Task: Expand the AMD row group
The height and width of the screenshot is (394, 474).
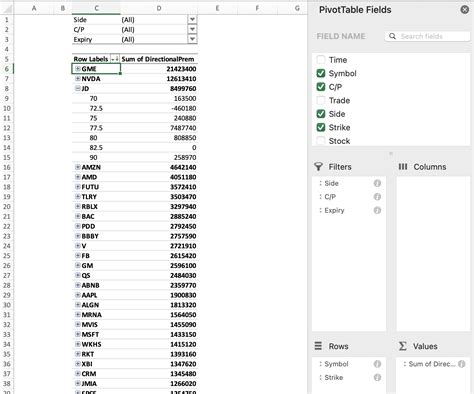Action: (x=78, y=177)
